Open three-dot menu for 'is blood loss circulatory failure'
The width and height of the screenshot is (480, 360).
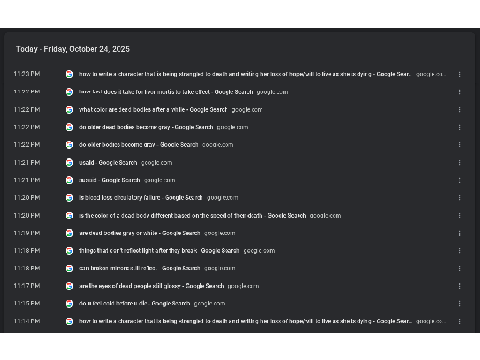point(459,198)
